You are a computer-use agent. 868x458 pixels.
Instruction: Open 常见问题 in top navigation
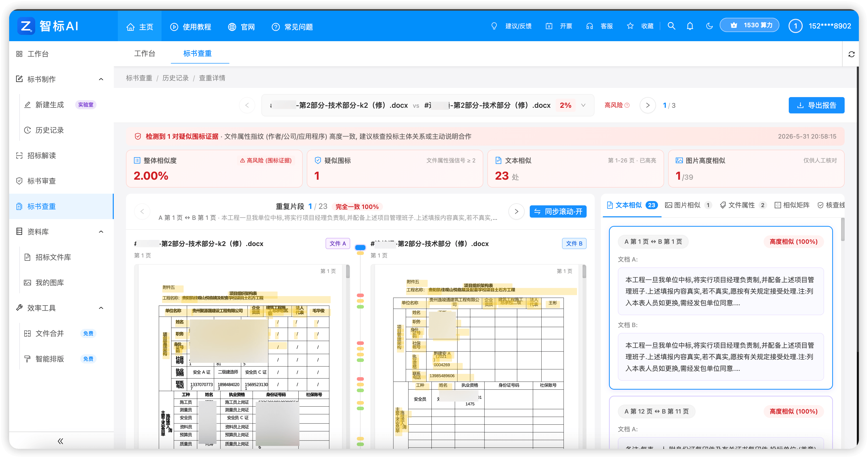292,27
